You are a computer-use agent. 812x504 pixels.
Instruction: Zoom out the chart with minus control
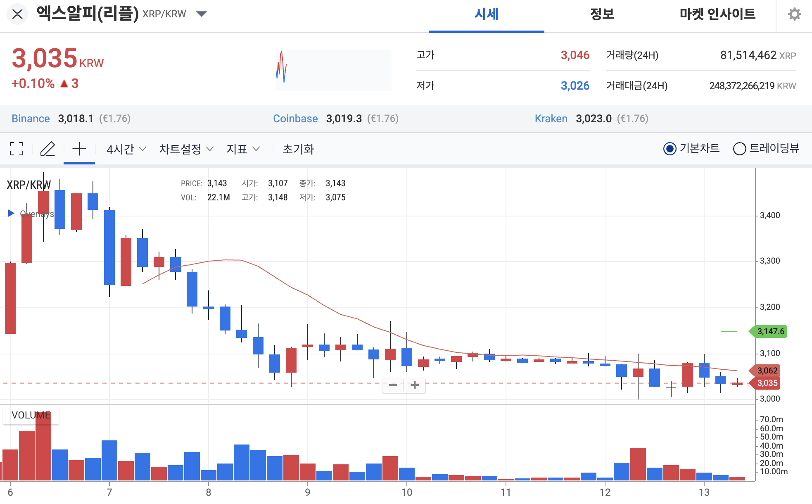[x=393, y=385]
